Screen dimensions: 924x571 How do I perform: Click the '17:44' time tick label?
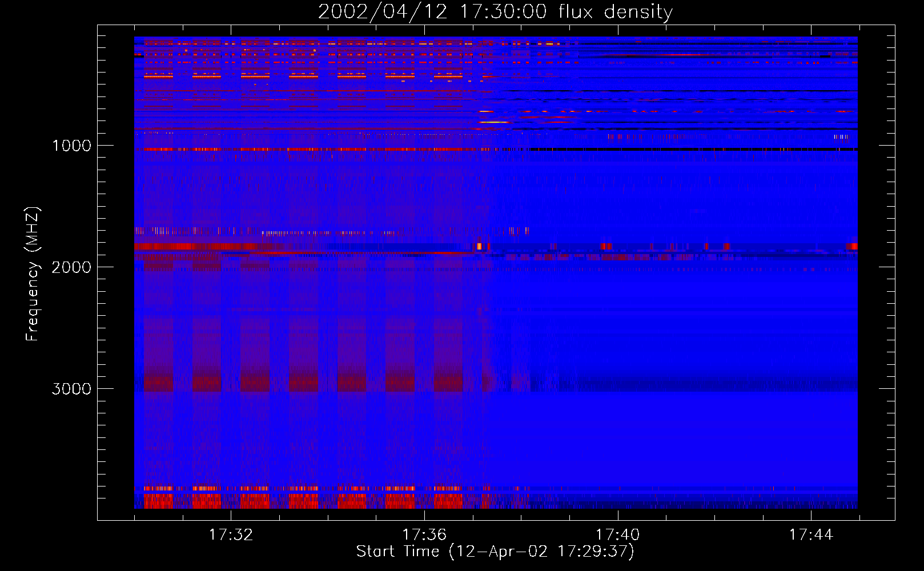pos(811,535)
